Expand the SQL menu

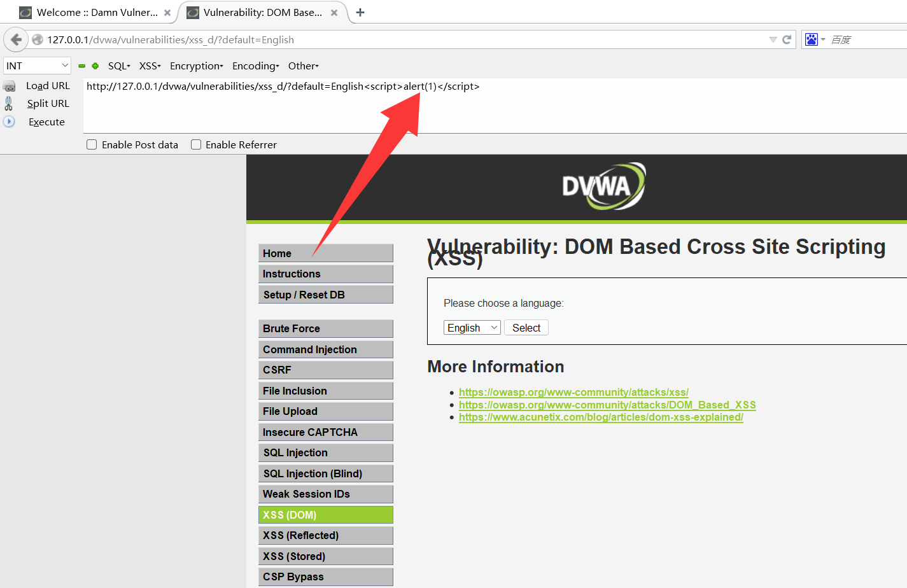click(x=119, y=66)
